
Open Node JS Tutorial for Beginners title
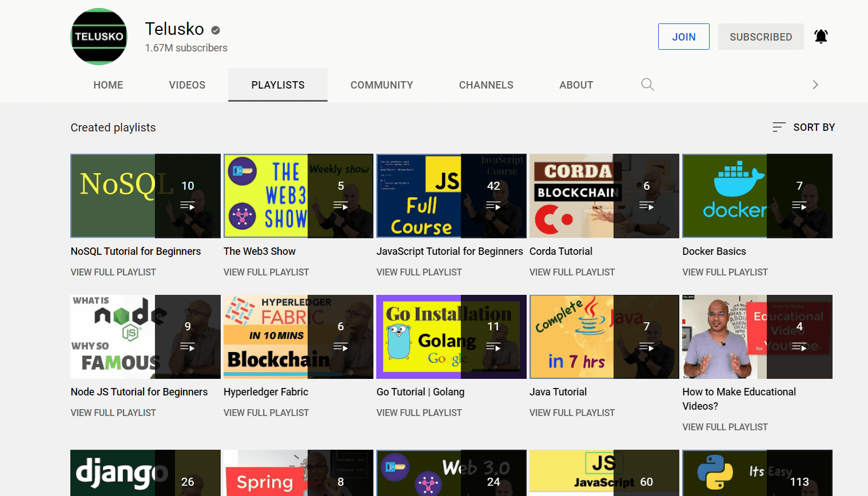pyautogui.click(x=139, y=392)
